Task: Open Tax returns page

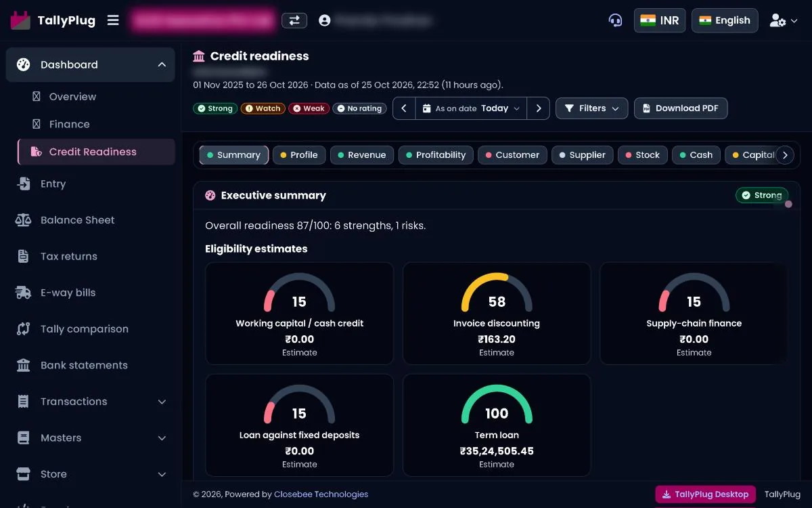Action: tap(69, 256)
